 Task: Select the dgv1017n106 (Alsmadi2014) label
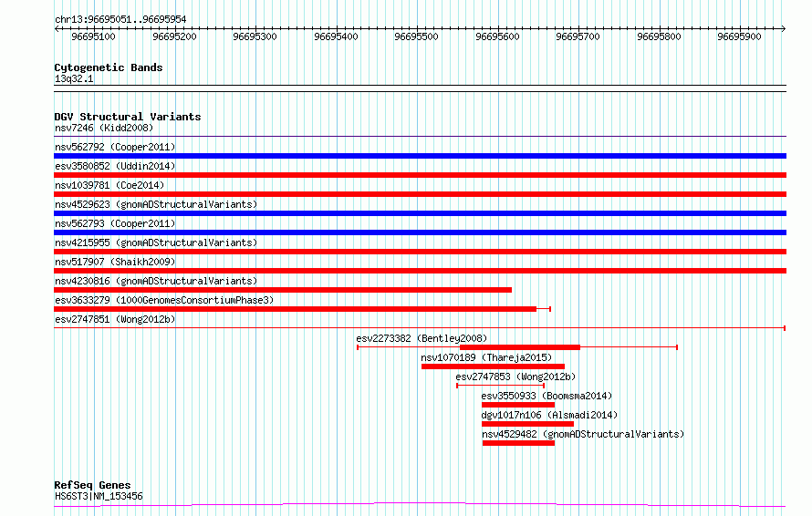(x=549, y=415)
